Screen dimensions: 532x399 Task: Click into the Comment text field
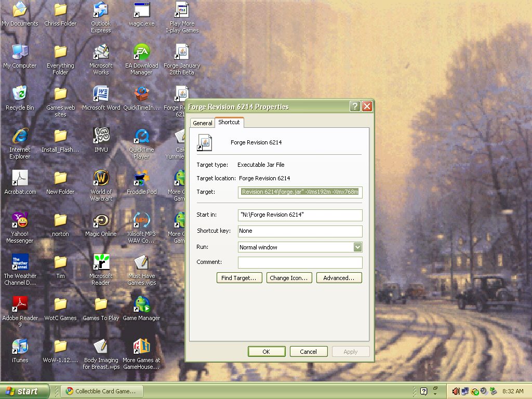(300, 262)
